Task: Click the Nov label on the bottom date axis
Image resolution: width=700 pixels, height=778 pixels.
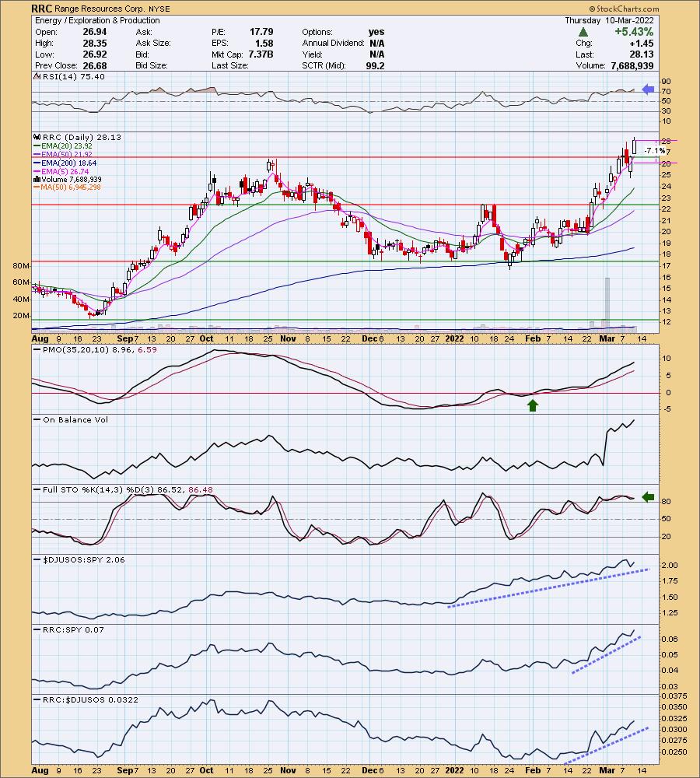Action: [288, 770]
